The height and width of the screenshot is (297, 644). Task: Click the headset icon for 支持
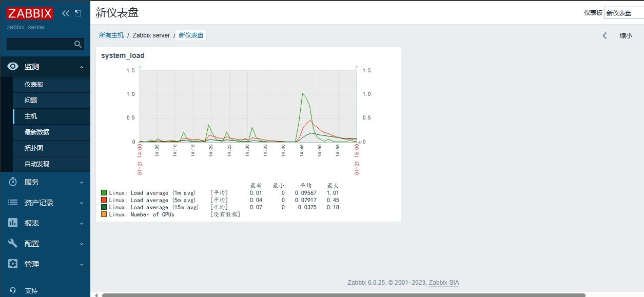[13, 291]
